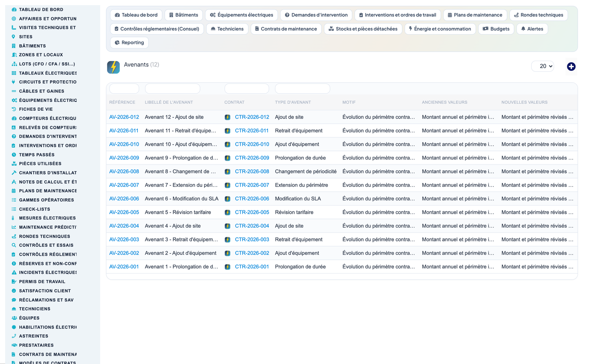The image size is (589, 364).
Task: Open the Rondes techniques top tab
Action: click(x=538, y=15)
